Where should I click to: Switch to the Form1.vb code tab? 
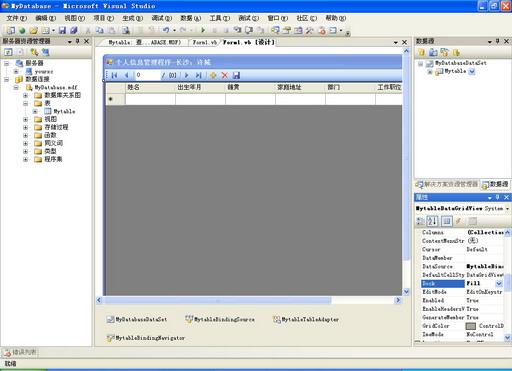(205, 42)
